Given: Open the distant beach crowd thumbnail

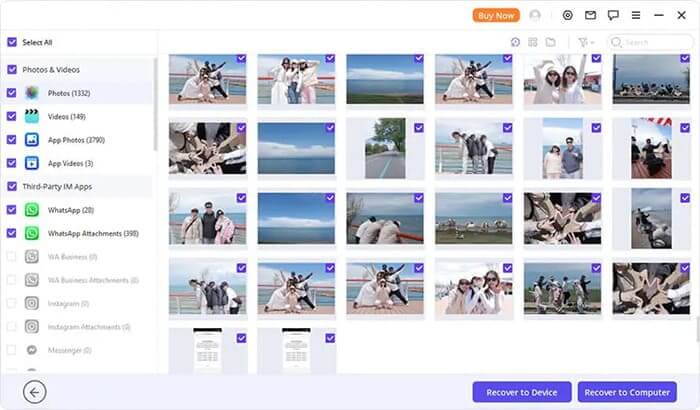Looking at the screenshot, I should coord(474,218).
